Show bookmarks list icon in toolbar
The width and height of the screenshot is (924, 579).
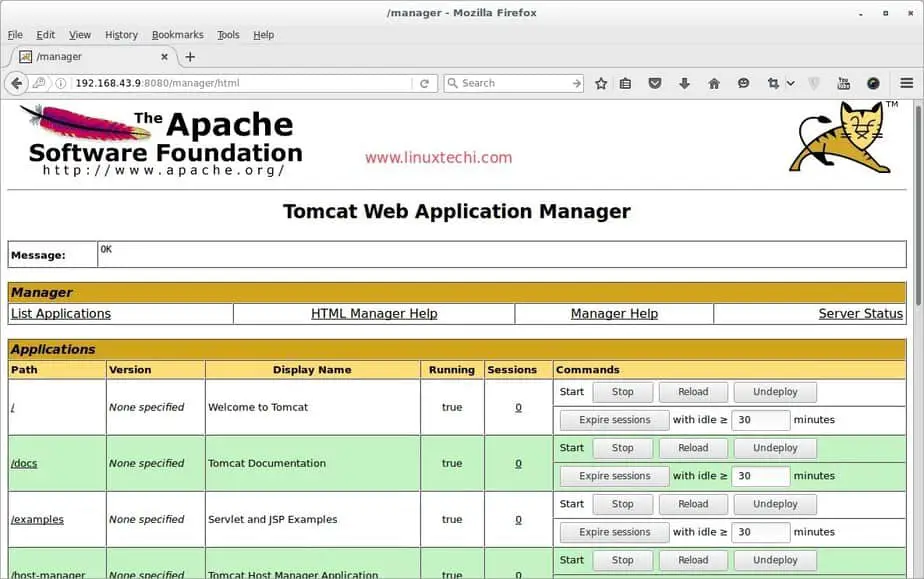pos(625,84)
